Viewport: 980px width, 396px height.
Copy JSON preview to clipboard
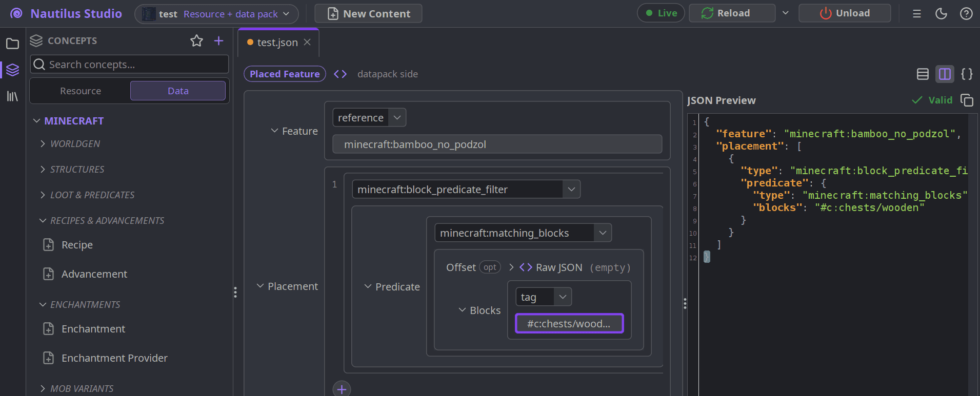point(967,100)
